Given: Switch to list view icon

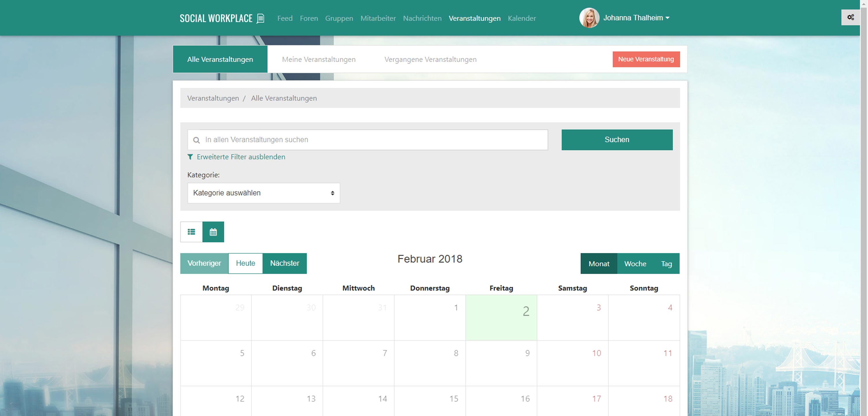Looking at the screenshot, I should click(x=191, y=232).
